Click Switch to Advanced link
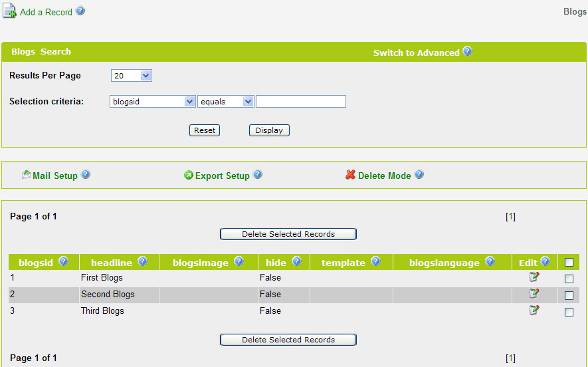588x367 pixels. (416, 53)
